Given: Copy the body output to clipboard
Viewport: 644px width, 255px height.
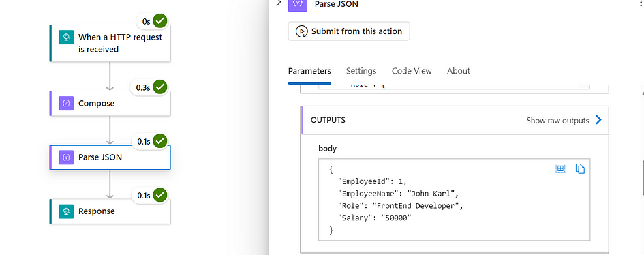Looking at the screenshot, I should tap(580, 169).
